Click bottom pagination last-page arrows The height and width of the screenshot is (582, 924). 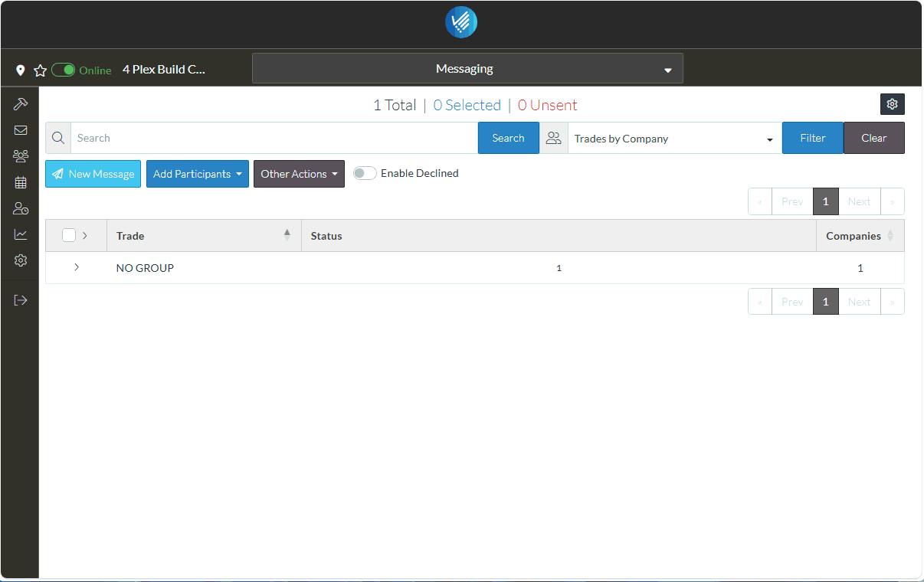coord(893,302)
